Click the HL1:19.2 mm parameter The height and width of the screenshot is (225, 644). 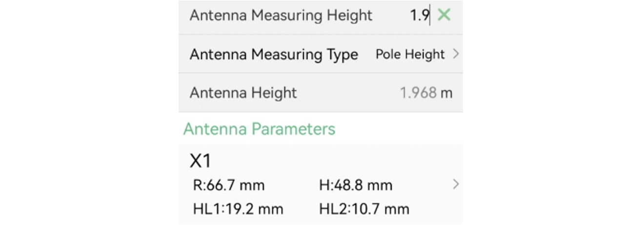238,209
